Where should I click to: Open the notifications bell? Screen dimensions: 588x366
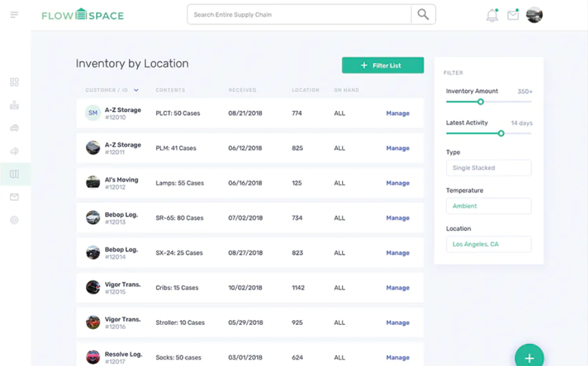(492, 16)
